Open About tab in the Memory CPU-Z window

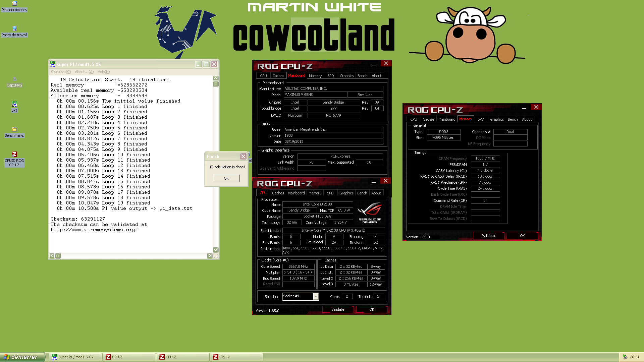(527, 119)
